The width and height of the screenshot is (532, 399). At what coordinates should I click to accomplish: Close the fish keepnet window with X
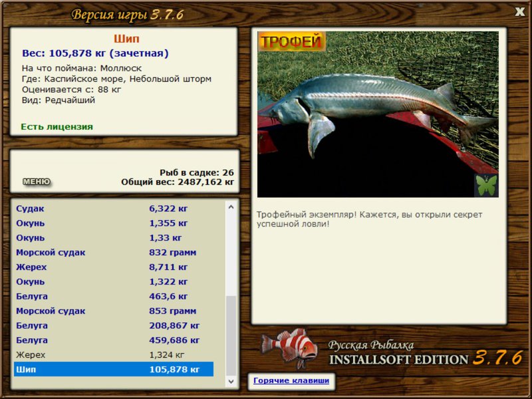click(x=519, y=12)
